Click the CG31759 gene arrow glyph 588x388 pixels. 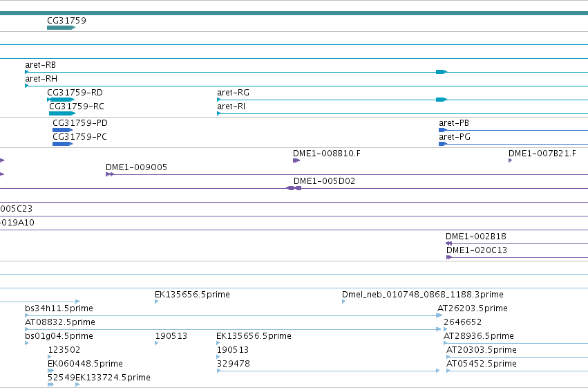click(61, 28)
